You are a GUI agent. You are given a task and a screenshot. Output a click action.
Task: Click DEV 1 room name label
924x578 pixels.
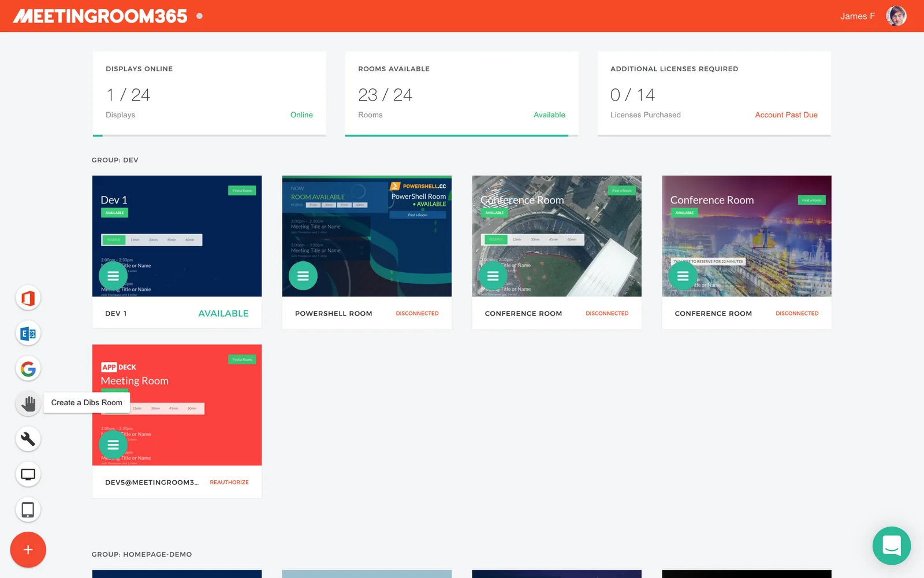tap(115, 313)
